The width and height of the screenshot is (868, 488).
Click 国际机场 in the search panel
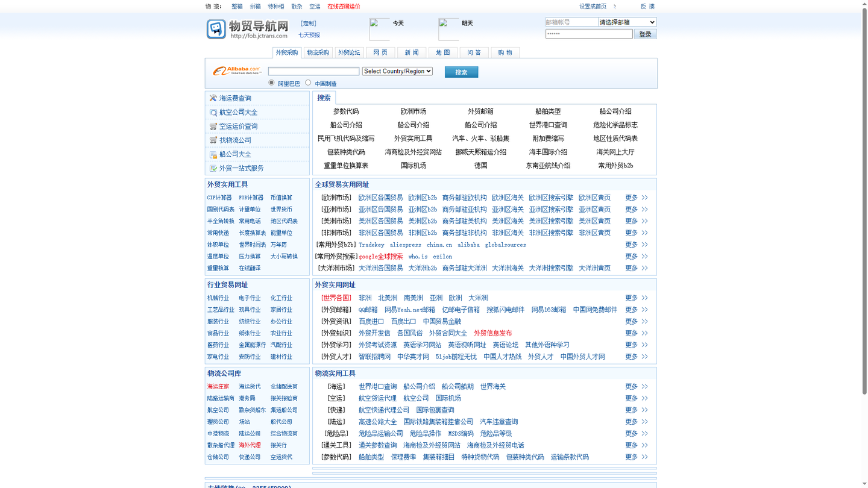pos(414,166)
